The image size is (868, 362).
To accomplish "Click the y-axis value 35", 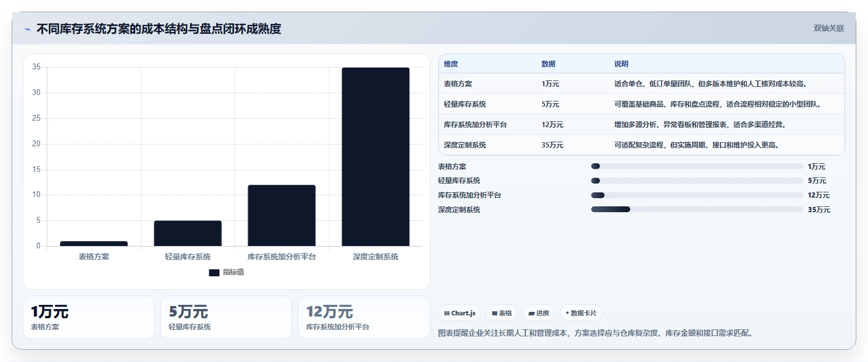I will pos(36,67).
